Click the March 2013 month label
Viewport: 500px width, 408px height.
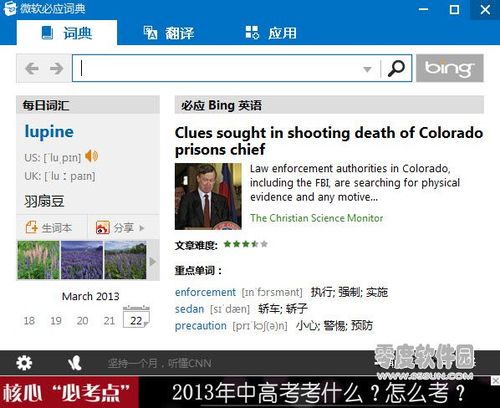click(90, 296)
